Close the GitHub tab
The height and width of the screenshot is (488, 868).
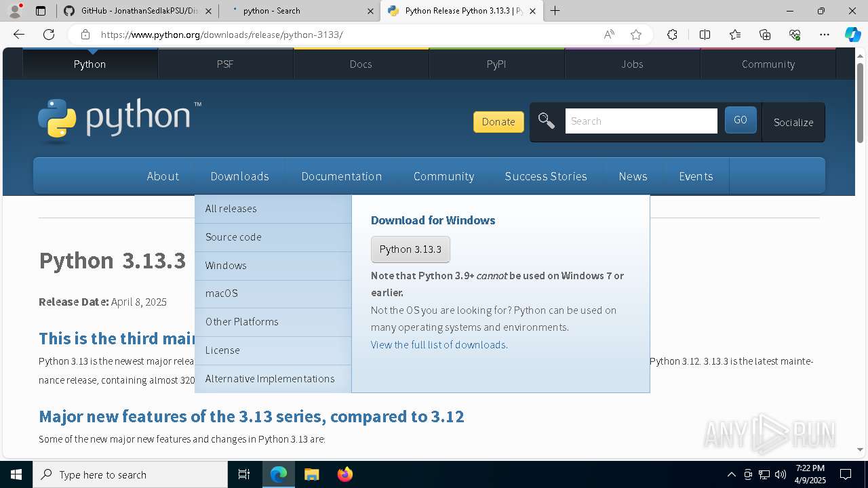(208, 11)
